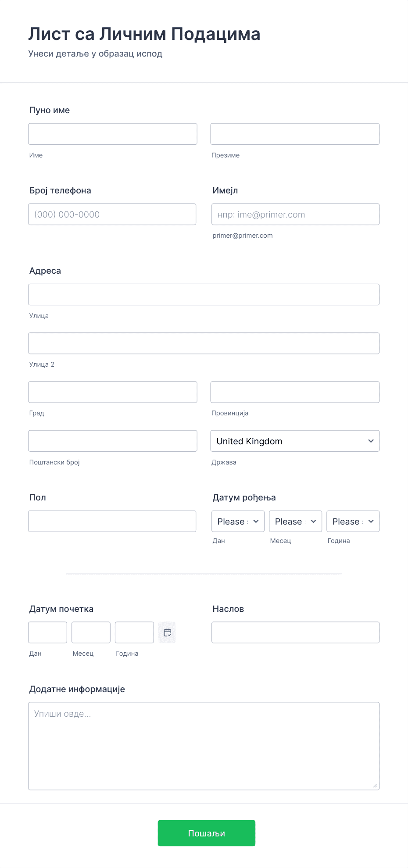Viewport: 408px width, 868px height.
Task: Focus the Наслов title field
Action: pos(295,632)
